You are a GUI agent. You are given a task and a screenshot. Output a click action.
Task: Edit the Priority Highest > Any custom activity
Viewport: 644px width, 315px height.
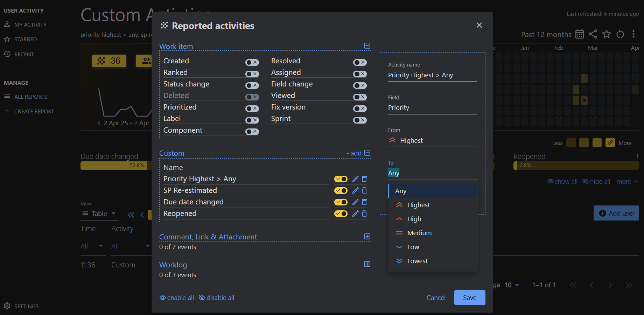click(355, 179)
